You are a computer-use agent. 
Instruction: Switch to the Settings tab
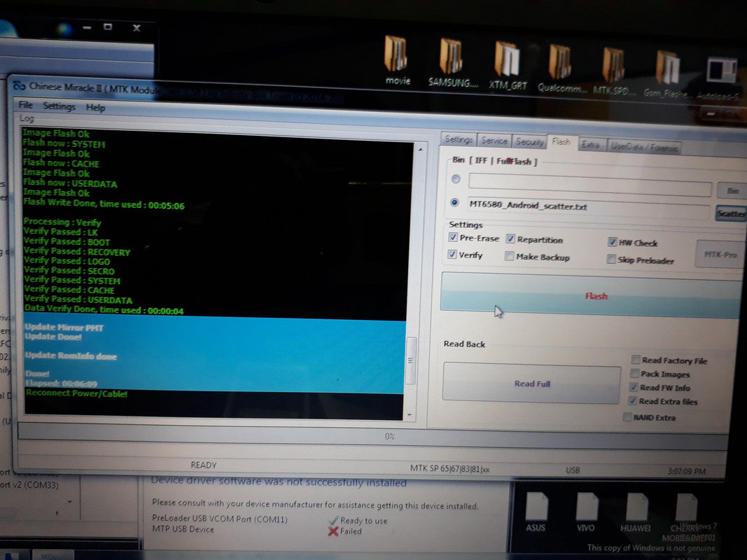459,139
